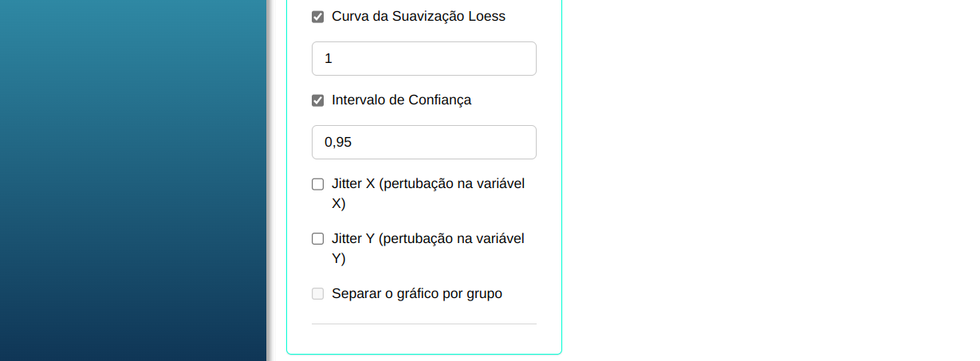Click the right end of the Loess value field
The height and width of the screenshot is (361, 980).
(x=522, y=59)
